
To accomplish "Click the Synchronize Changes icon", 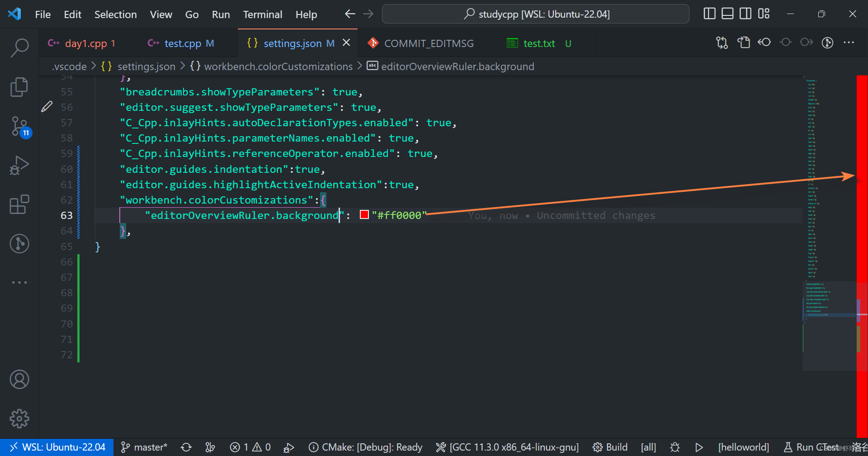I will [x=186, y=447].
